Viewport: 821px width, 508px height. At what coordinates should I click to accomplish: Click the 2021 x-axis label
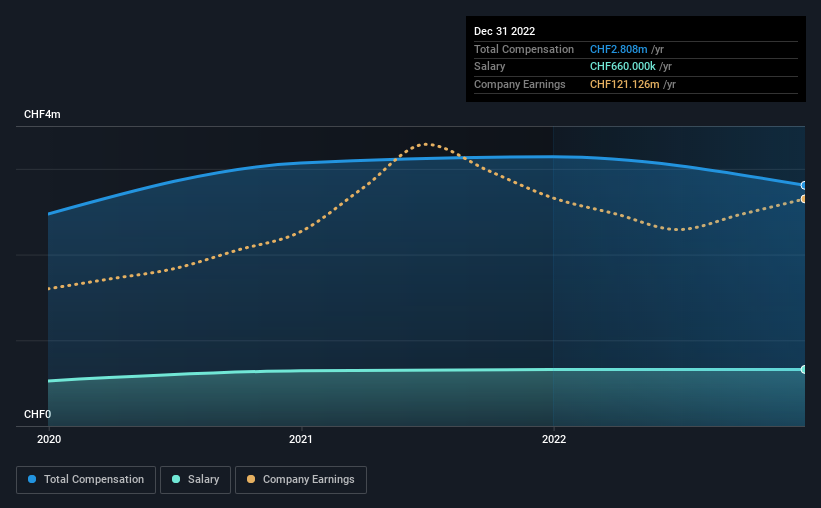point(301,439)
